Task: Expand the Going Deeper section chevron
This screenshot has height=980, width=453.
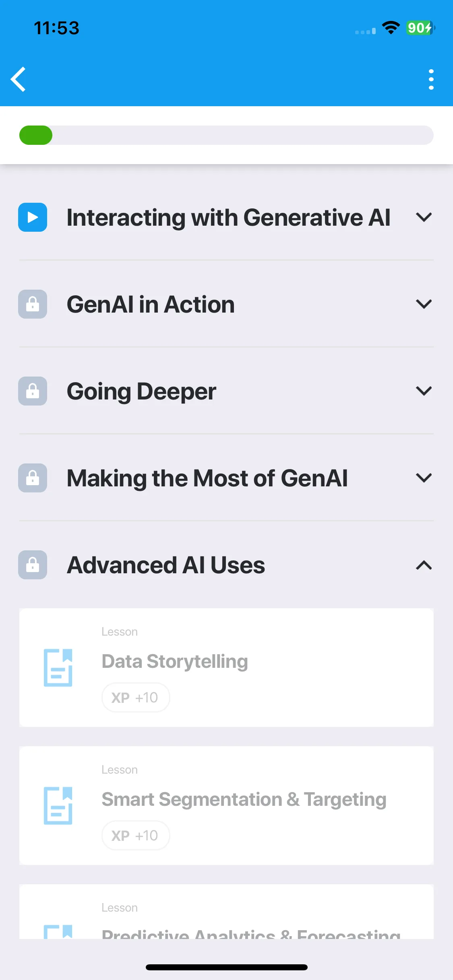Action: pos(424,391)
